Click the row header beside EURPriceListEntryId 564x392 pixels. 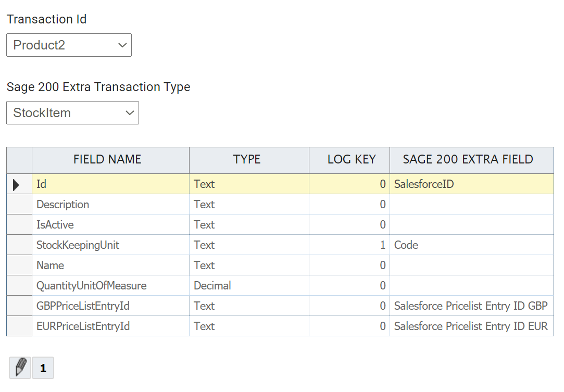(19, 326)
